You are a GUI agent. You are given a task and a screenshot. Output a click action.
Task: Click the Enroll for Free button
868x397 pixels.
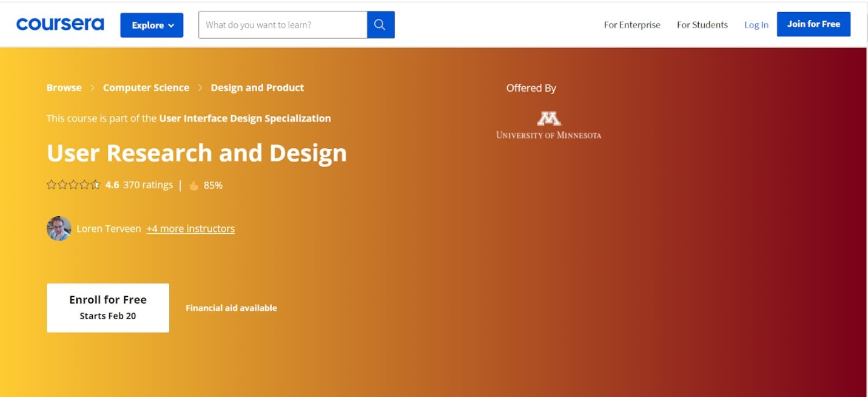click(x=108, y=307)
